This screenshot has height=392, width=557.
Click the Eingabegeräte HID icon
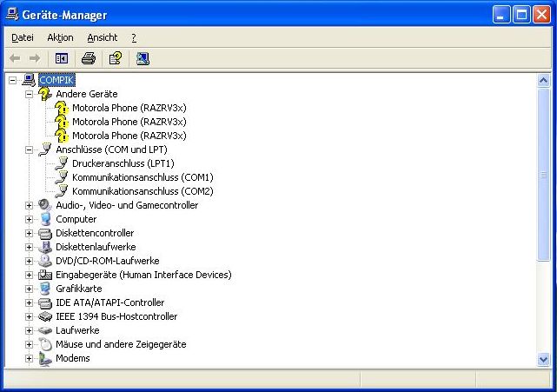[45, 275]
